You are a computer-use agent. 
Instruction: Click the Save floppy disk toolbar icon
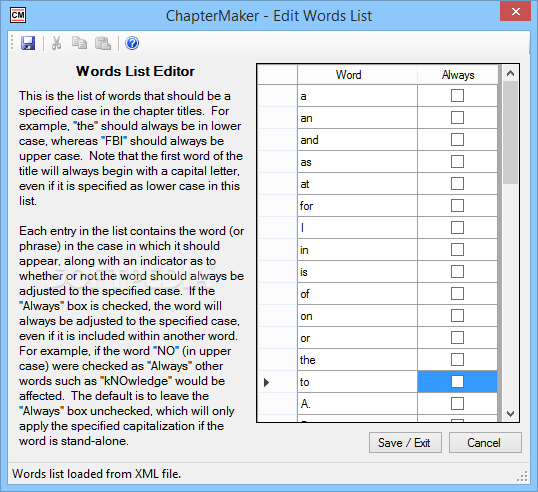[x=28, y=44]
